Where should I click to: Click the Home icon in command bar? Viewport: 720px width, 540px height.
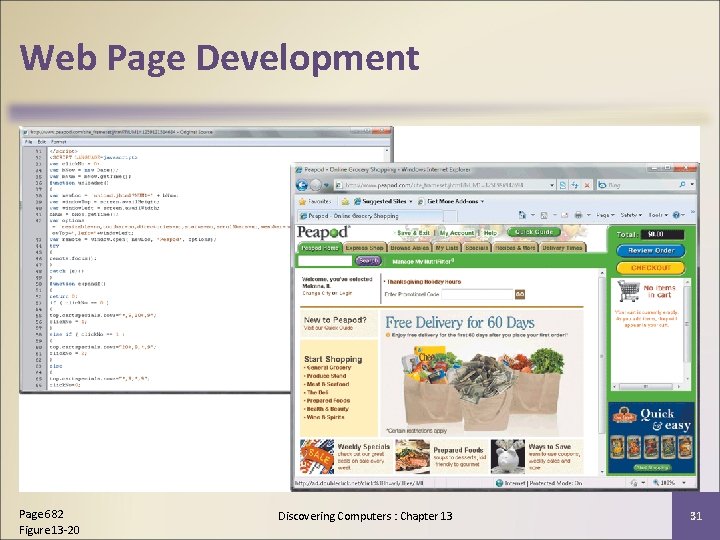point(522,215)
